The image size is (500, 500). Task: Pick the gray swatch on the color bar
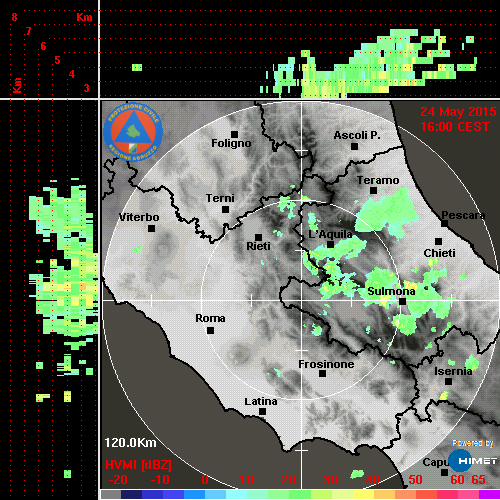111,494
